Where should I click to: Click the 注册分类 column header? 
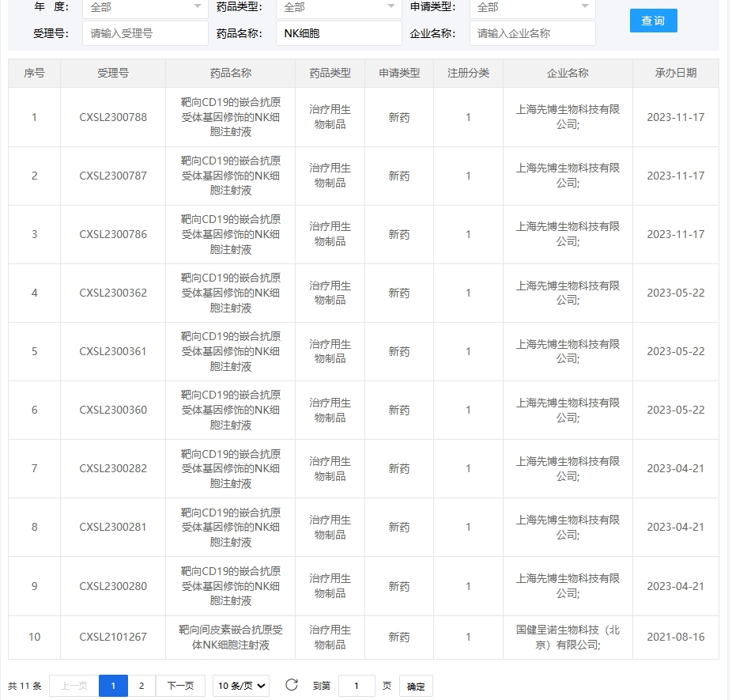pos(468,73)
